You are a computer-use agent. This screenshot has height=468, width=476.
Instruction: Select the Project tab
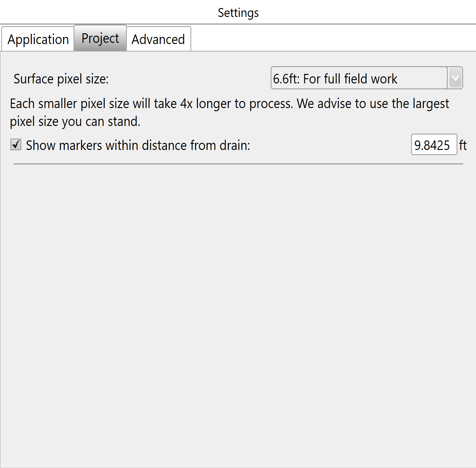tap(100, 38)
